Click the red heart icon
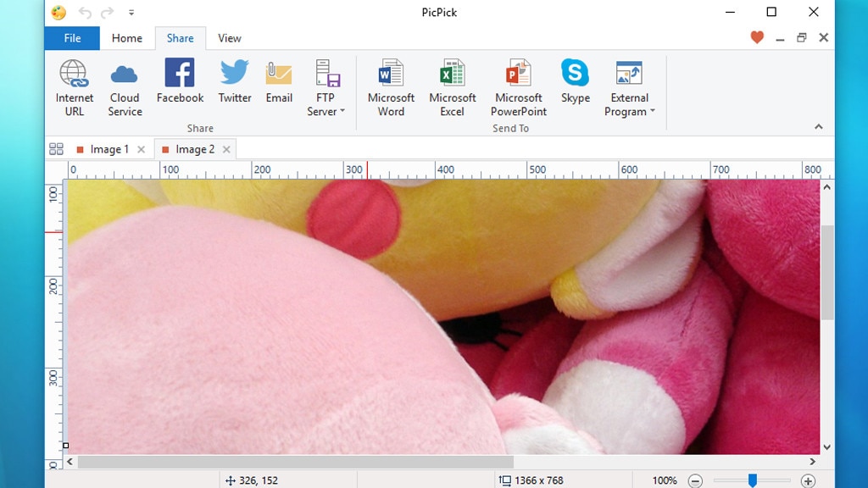Viewport: 868px width, 488px height. click(757, 37)
